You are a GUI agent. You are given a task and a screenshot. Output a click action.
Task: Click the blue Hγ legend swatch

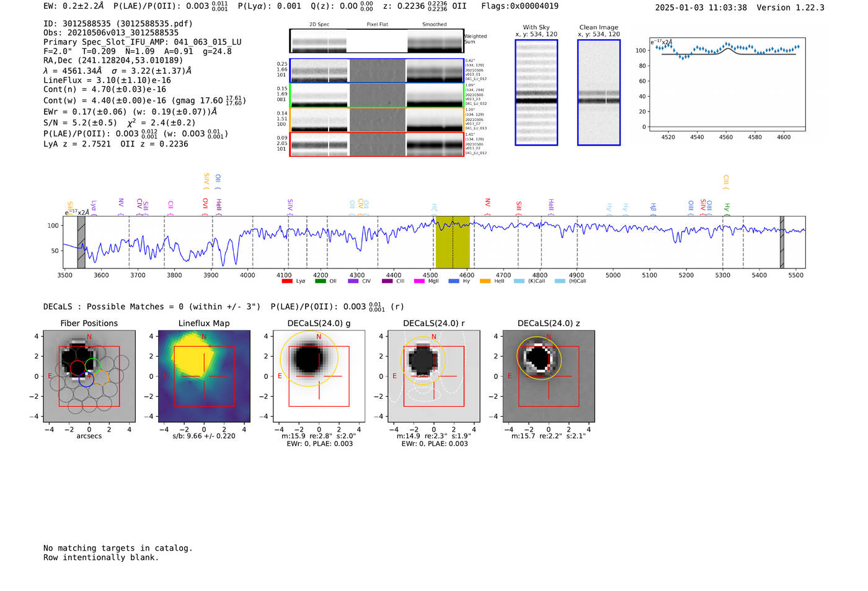[453, 281]
